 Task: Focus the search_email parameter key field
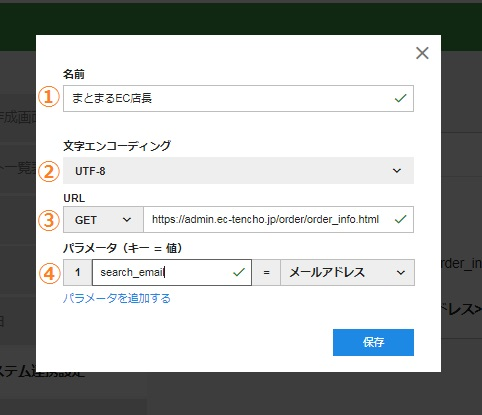click(172, 273)
